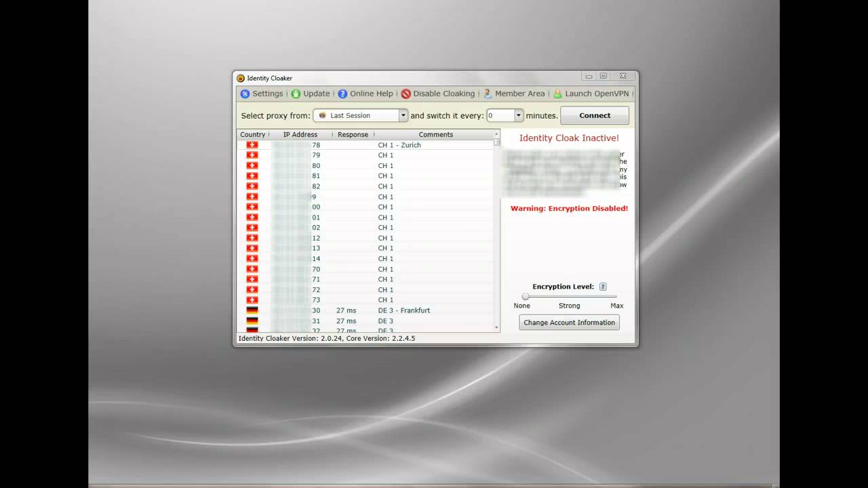Sort list by Response column header

(353, 134)
